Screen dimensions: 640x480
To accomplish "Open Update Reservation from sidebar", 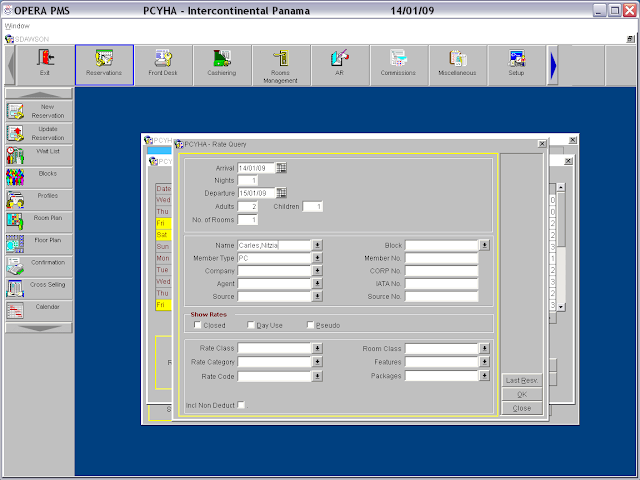I will [39, 133].
